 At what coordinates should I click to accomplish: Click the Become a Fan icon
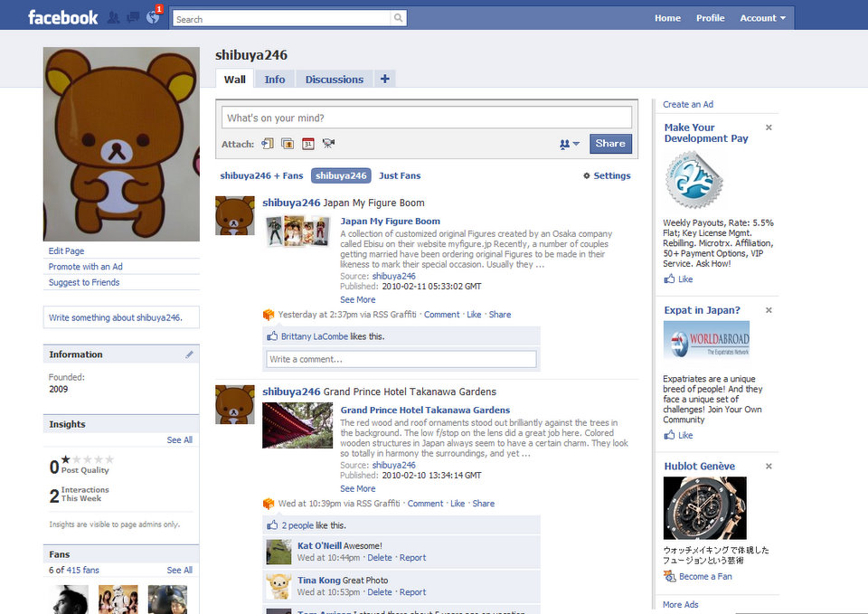[x=670, y=576]
